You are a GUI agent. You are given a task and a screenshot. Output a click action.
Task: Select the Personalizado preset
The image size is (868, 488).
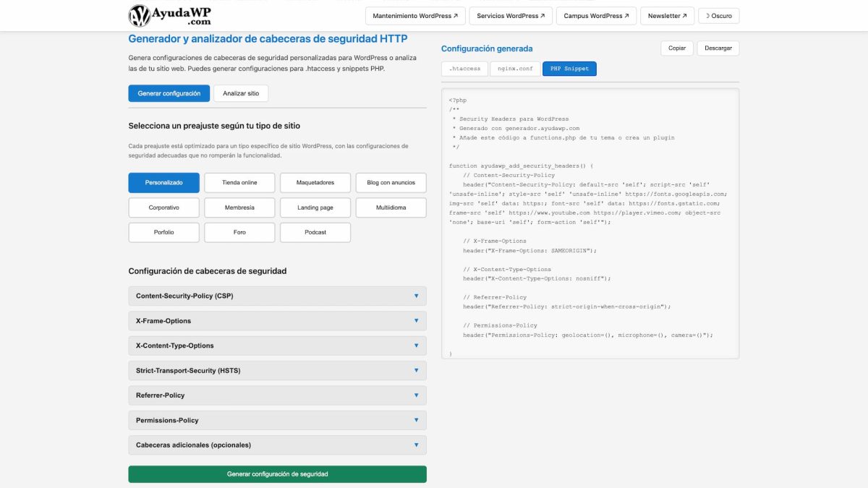tap(164, 183)
